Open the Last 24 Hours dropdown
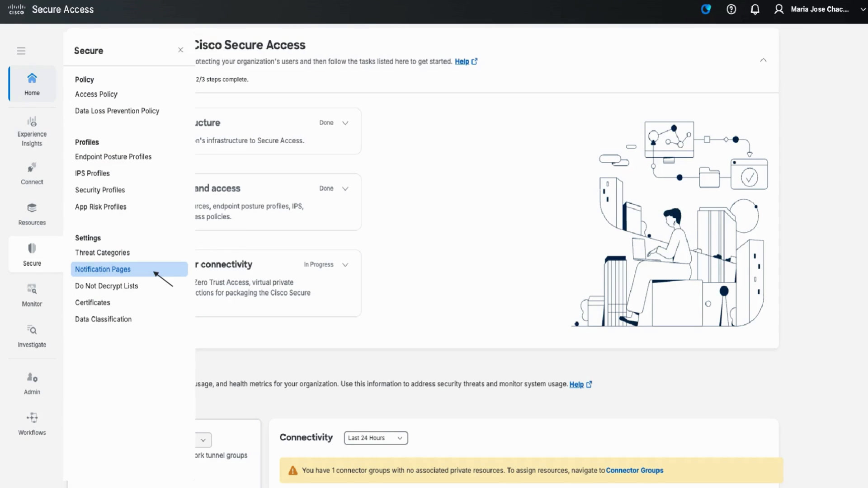This screenshot has height=488, width=868. pos(376,438)
